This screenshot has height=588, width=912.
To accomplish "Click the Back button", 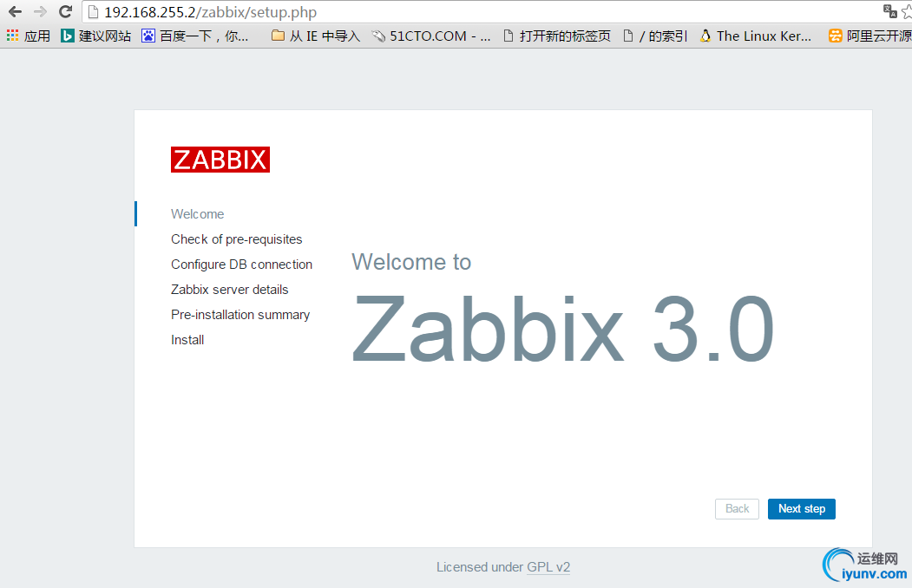I will [x=737, y=509].
